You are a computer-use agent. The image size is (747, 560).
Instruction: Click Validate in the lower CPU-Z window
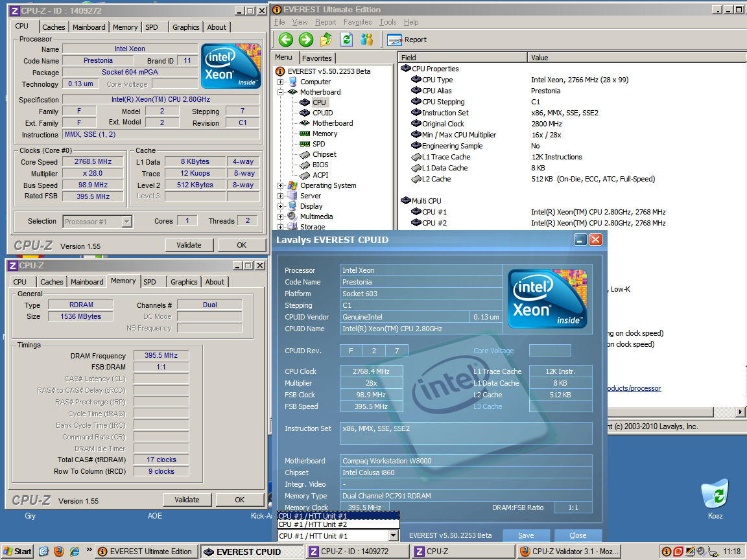tap(187, 500)
